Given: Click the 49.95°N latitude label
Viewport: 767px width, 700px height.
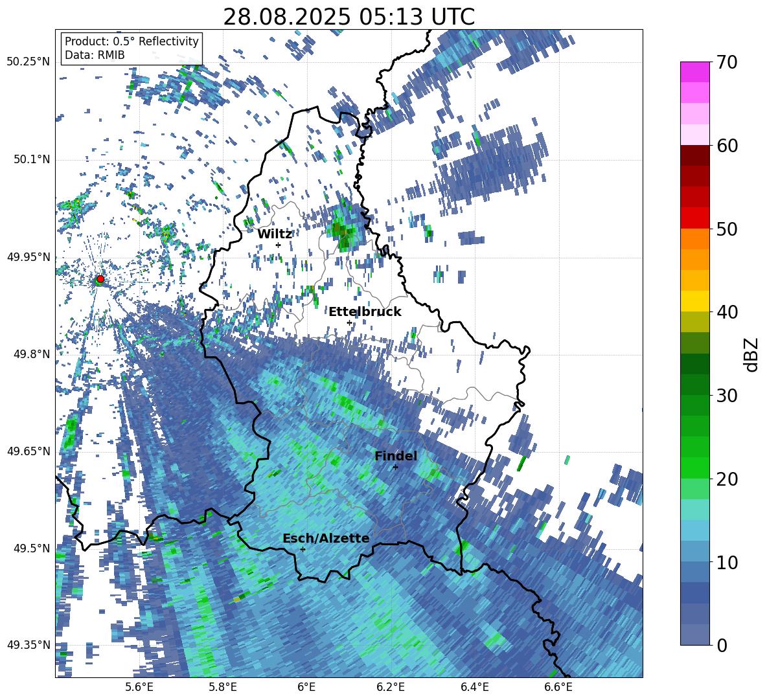Looking at the screenshot, I should click(x=29, y=257).
